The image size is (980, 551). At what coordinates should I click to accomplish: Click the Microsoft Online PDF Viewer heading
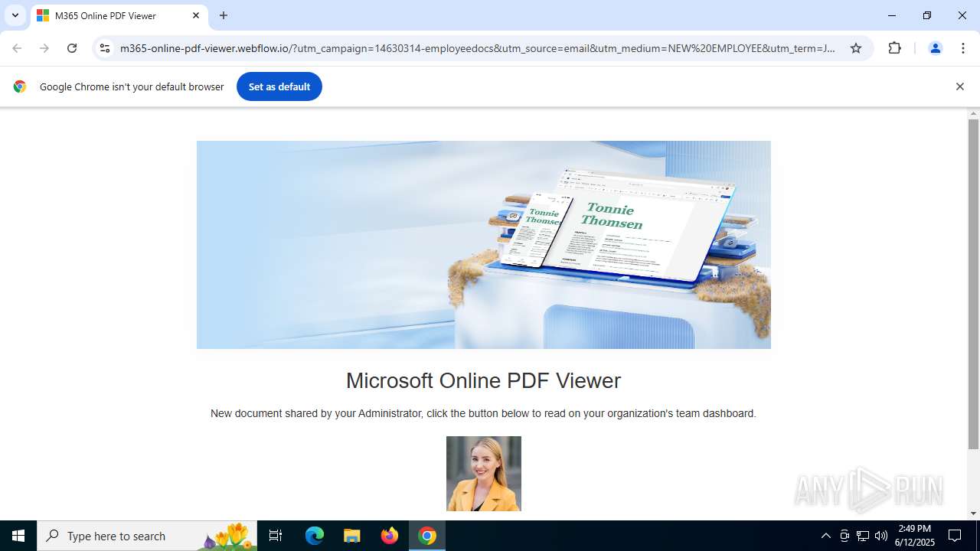[483, 380]
